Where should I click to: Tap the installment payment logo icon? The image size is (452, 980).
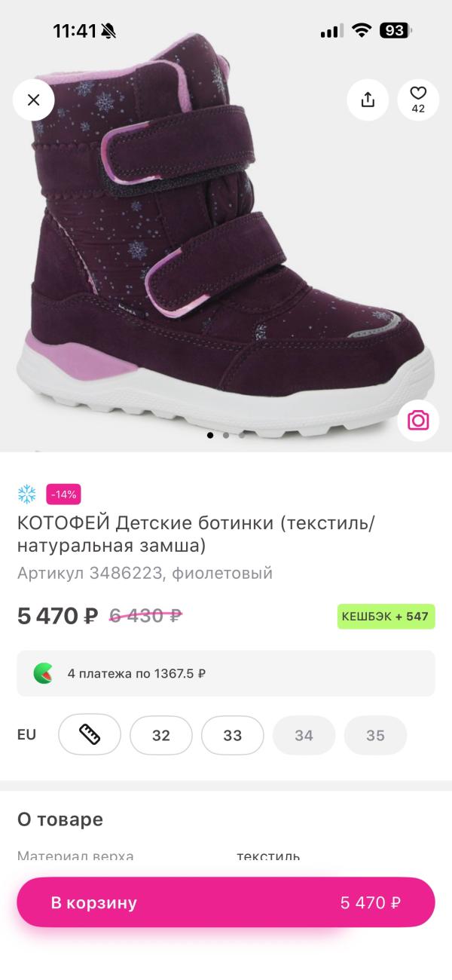coord(43,673)
